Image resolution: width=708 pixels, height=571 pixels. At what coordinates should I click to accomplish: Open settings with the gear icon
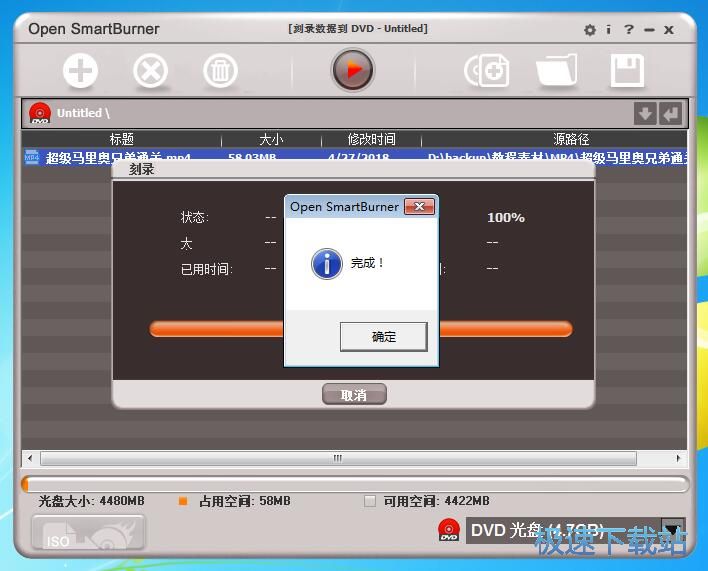590,30
